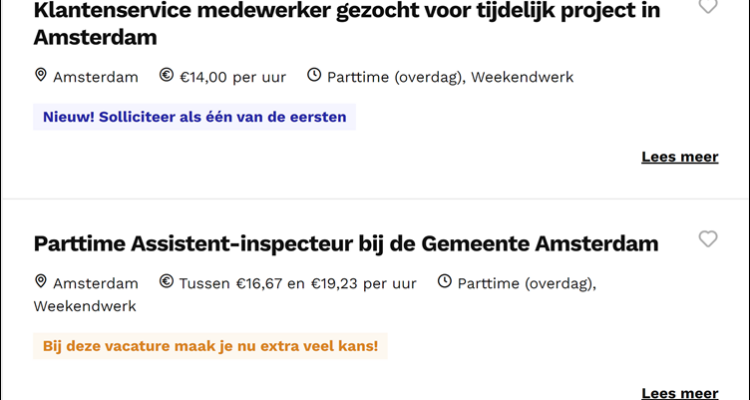Open Parttime Assistent-inspecteur bij Gemeente Amsterdam title
Viewport: 750px width, 400px height.
pyautogui.click(x=346, y=243)
